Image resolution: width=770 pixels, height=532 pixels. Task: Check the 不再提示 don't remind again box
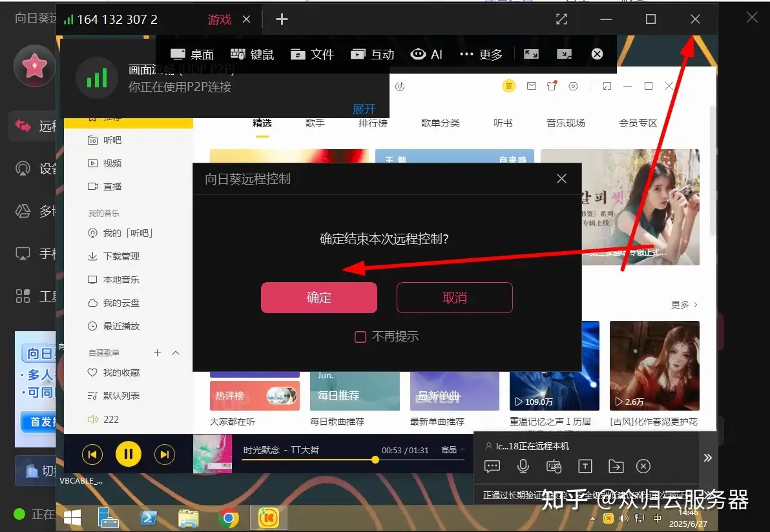pos(360,336)
